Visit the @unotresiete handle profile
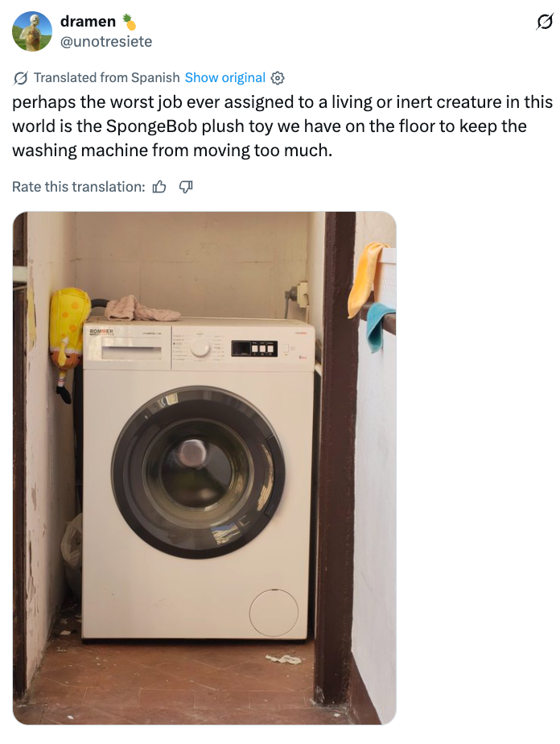 click(106, 42)
